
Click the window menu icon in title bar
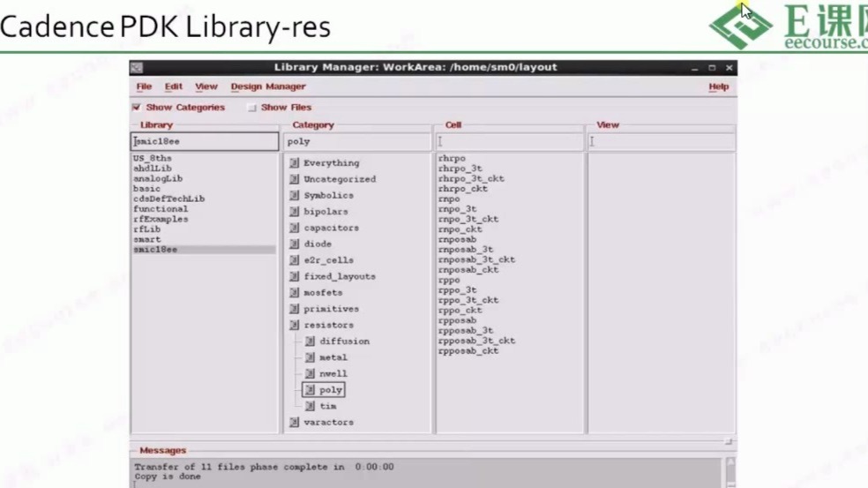point(137,68)
